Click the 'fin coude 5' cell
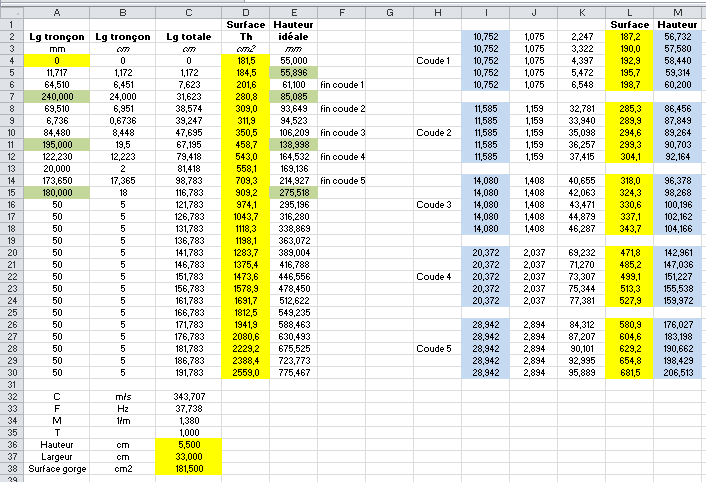706x482 pixels. (x=341, y=180)
